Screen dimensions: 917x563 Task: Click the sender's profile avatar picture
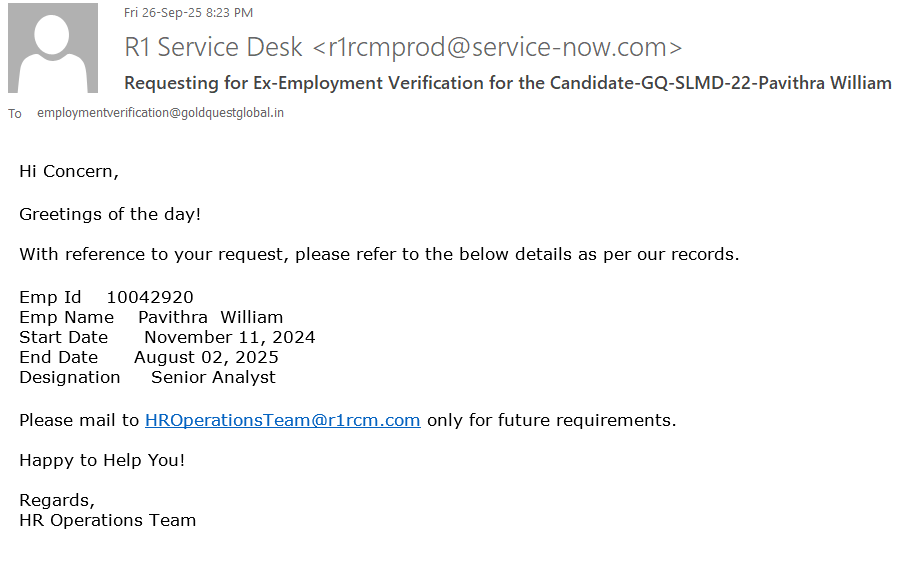53,48
